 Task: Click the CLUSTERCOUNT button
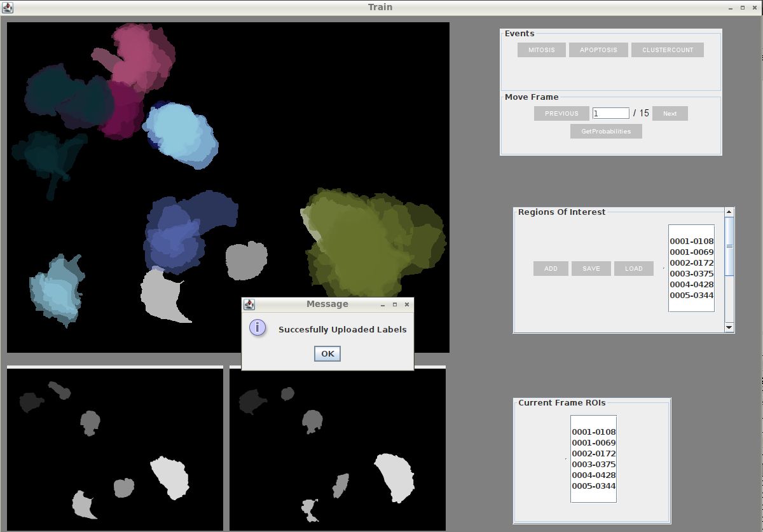[x=668, y=50]
